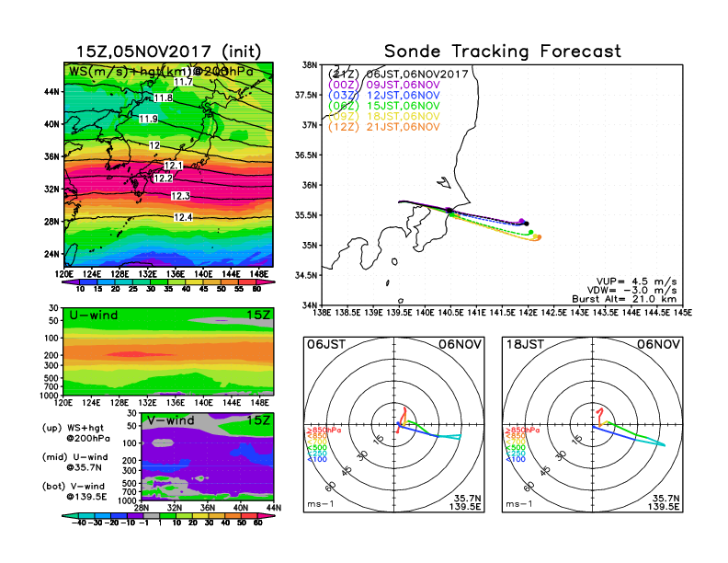Click the 34.5N latitude tick on the tracking map

(306, 275)
